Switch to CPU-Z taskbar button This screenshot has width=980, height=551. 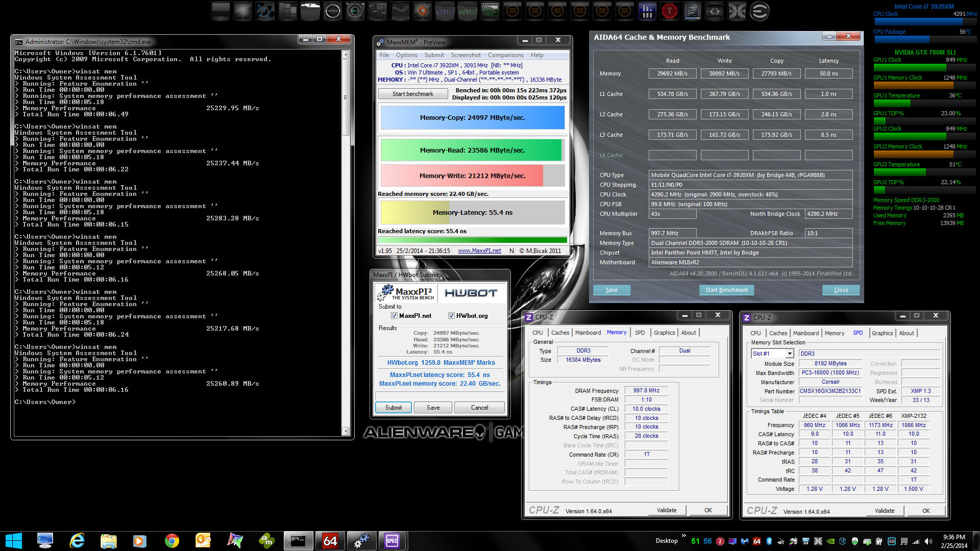click(392, 541)
